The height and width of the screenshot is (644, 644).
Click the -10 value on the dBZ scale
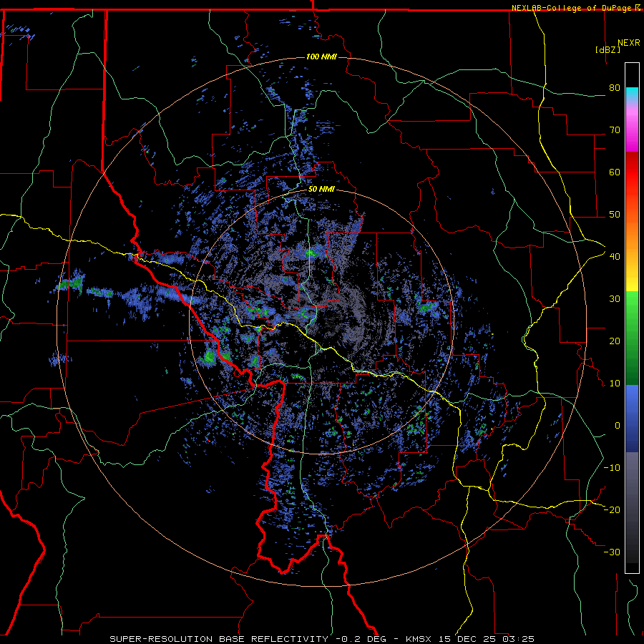612,468
